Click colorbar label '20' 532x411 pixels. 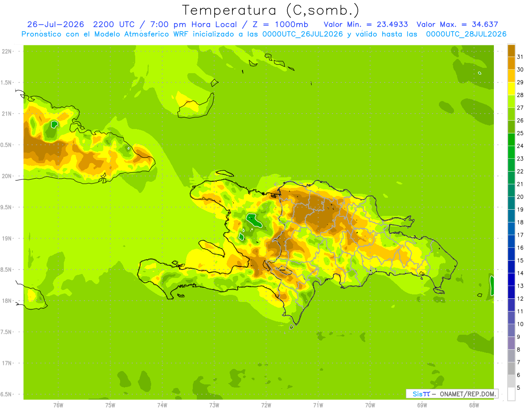click(520, 197)
